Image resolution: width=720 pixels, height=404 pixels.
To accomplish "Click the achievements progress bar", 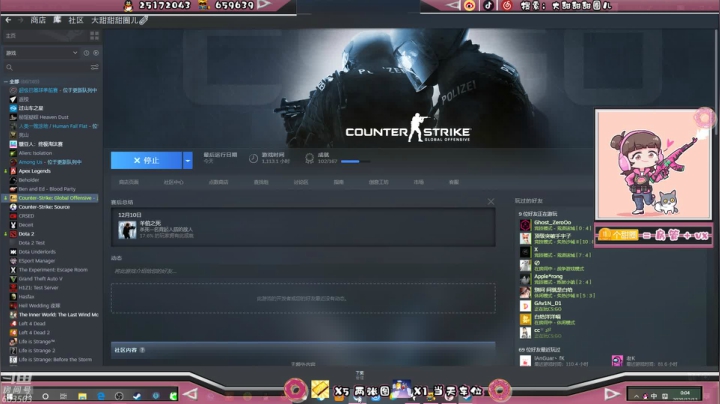I will 355,162.
